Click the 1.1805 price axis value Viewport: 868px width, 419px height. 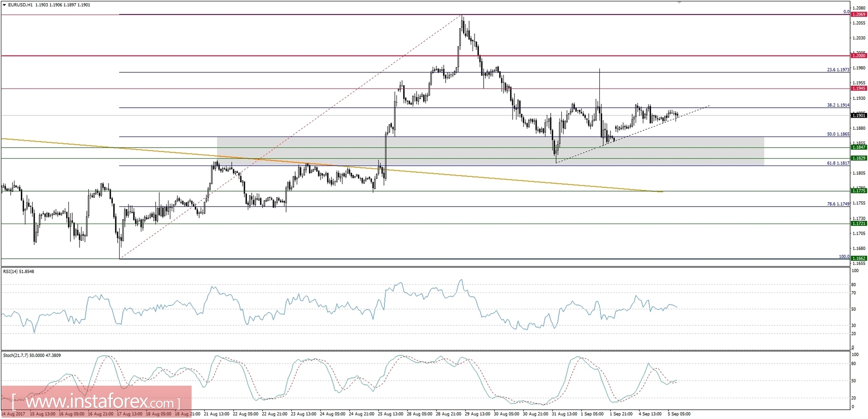859,173
